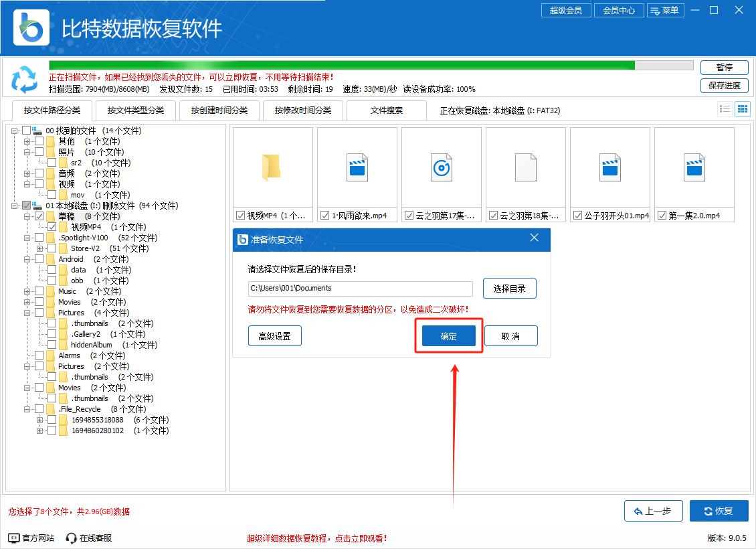756x549 pixels.
Task: Collapse the 00 找到的文件 root node
Action: [15, 131]
